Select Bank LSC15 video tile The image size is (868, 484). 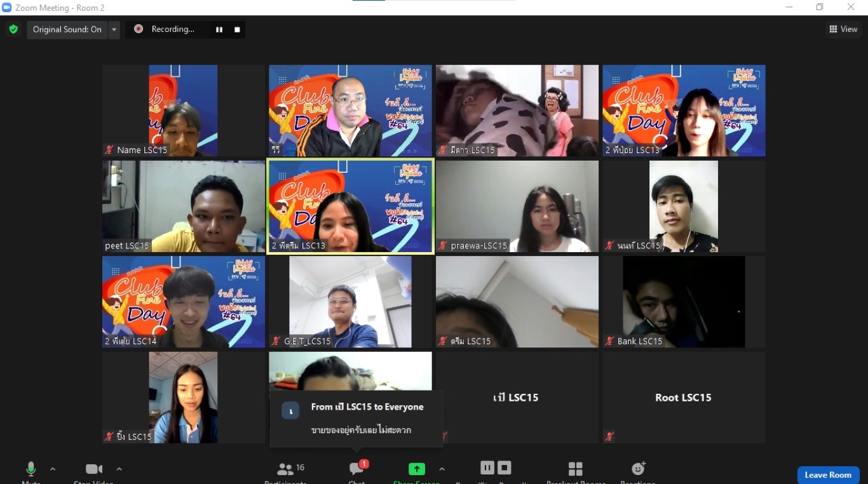(x=684, y=302)
